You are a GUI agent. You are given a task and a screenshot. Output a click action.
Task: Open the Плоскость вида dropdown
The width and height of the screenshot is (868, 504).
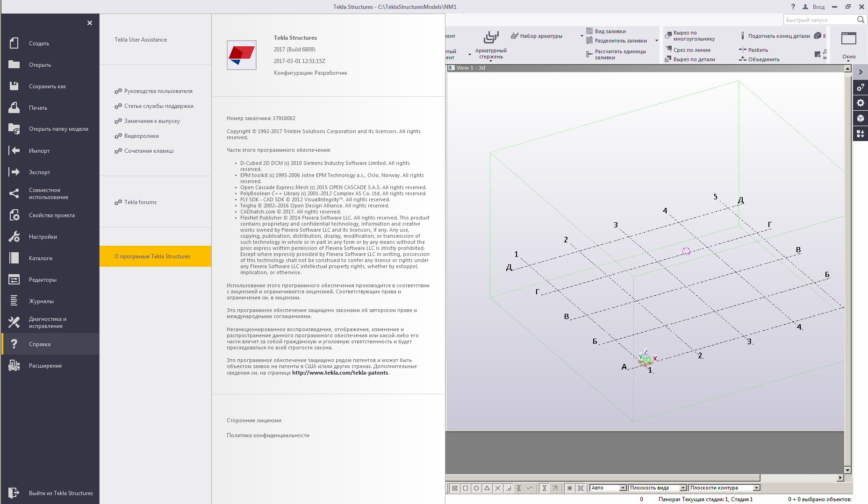pos(683,488)
